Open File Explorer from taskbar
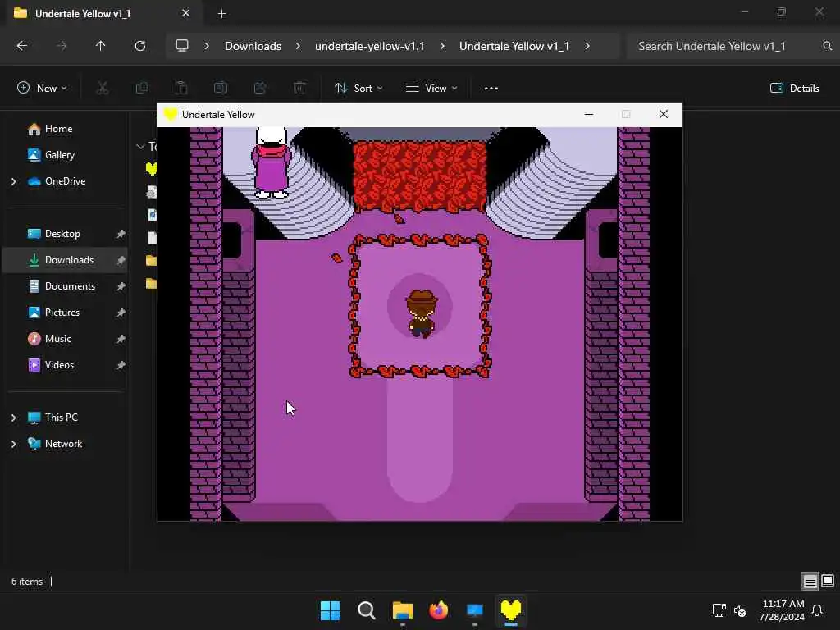 coord(402,610)
